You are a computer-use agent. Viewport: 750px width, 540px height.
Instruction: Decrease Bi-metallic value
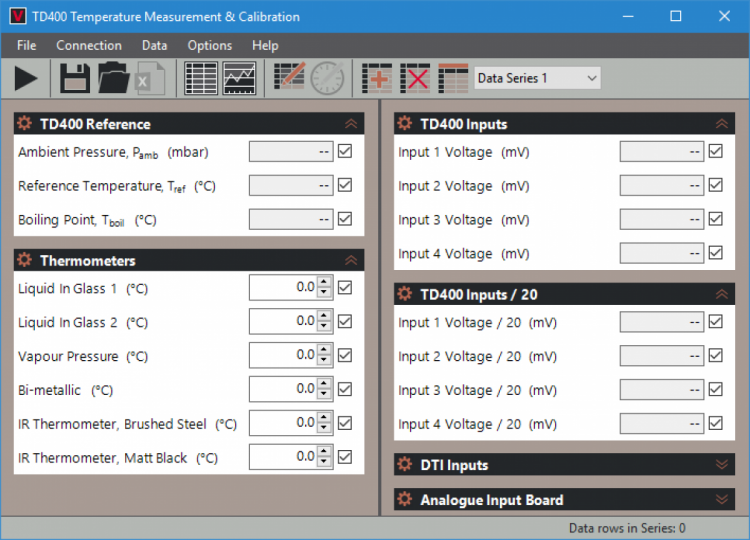(324, 394)
